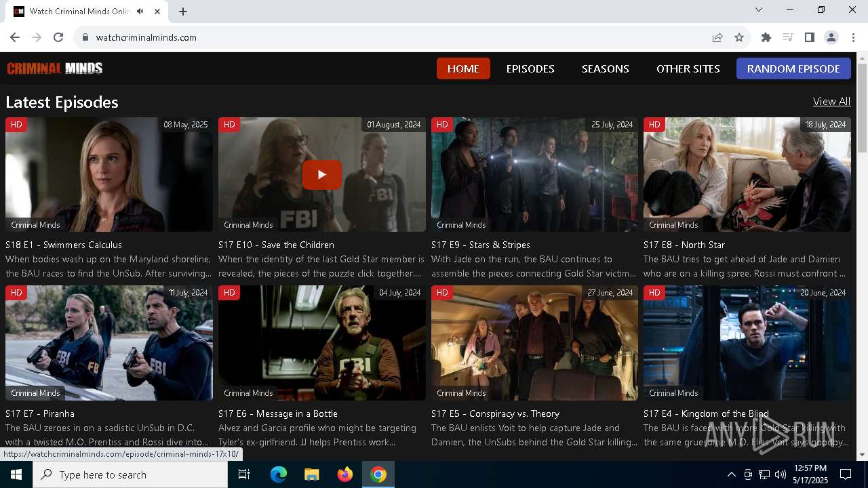Open S17 E9 - Stars & Stripes title

point(481,245)
